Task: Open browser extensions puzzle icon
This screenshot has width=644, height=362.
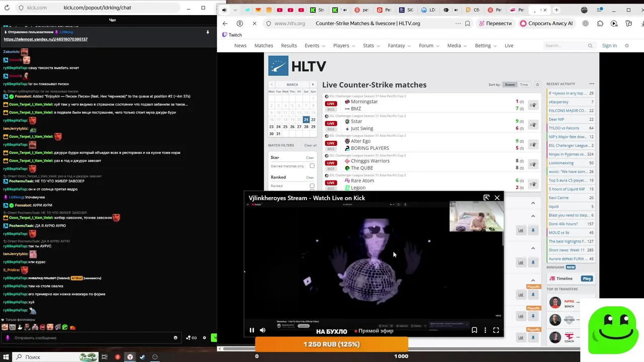Action: pyautogui.click(x=600, y=23)
